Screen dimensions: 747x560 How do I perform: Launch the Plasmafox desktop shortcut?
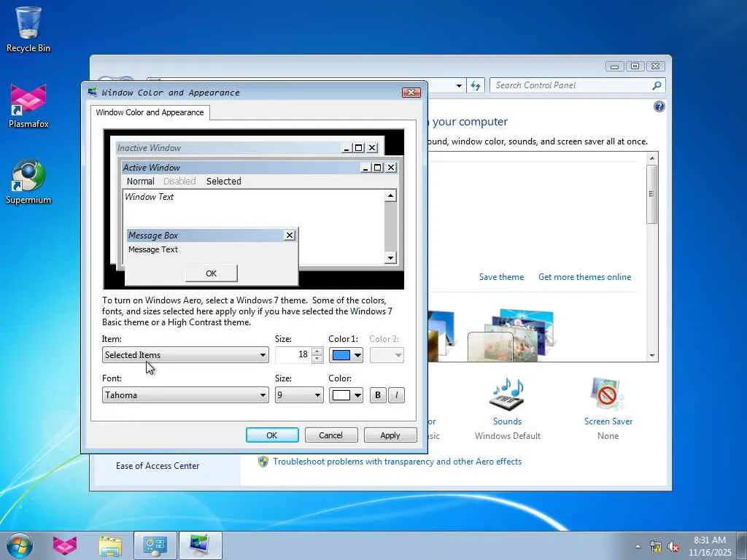(x=28, y=106)
